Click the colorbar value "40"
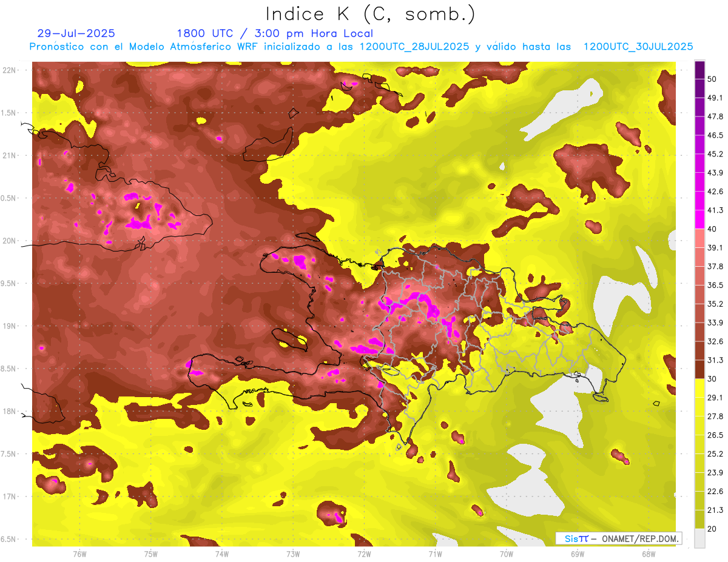 712,229
